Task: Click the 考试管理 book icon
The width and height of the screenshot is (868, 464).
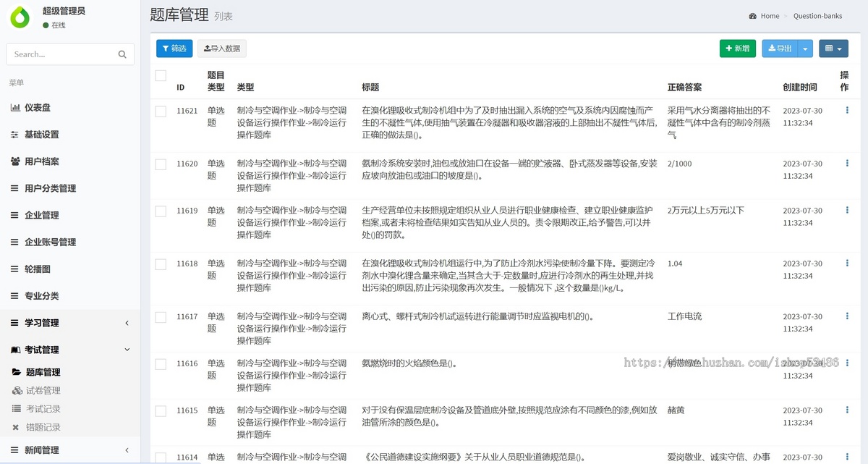Action: point(15,350)
